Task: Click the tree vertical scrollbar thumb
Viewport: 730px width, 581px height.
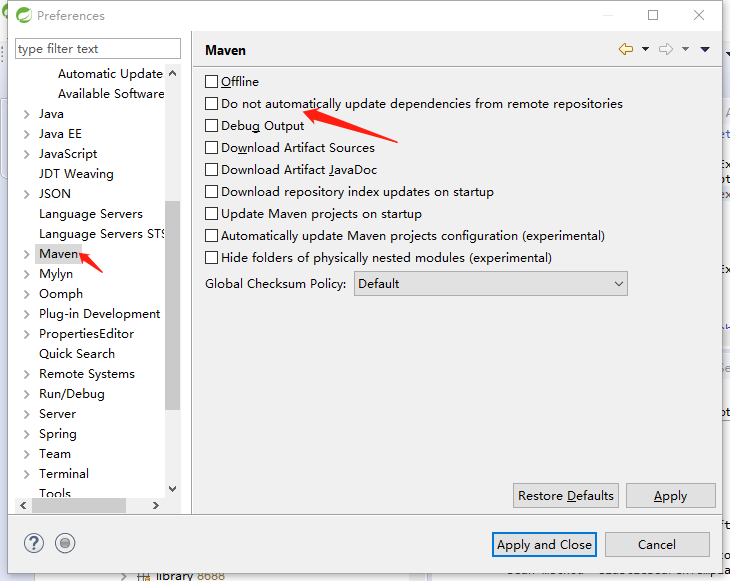Action: point(172,305)
